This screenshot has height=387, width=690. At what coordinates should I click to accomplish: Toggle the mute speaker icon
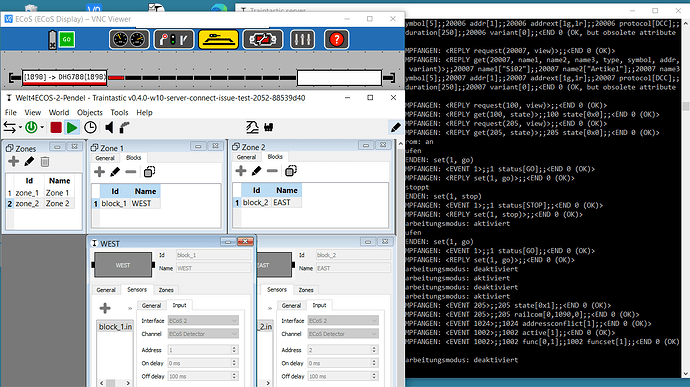(x=109, y=128)
